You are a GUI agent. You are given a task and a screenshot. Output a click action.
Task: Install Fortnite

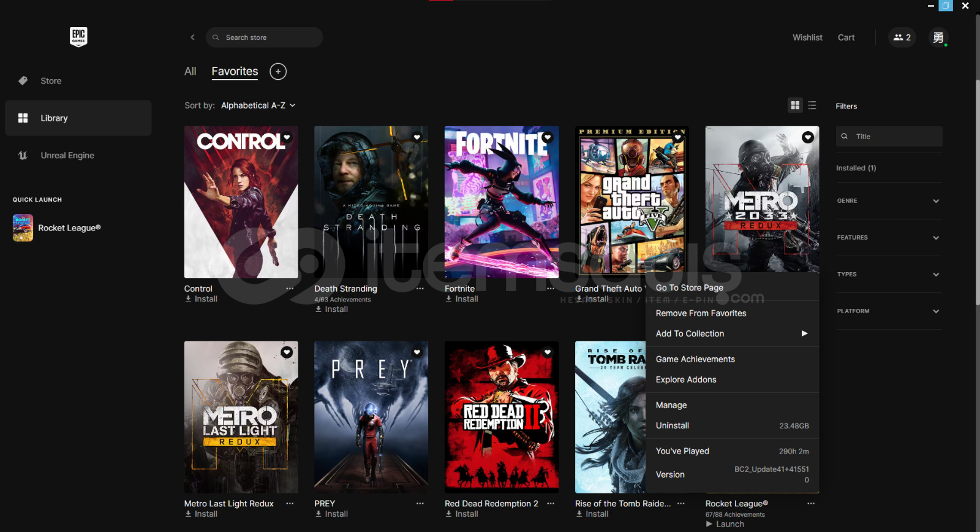462,299
